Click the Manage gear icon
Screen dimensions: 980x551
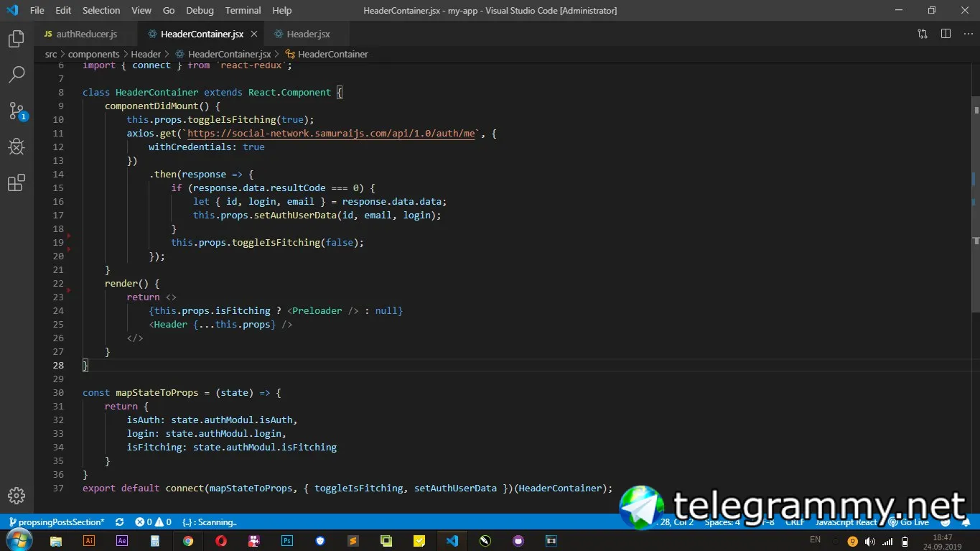(16, 496)
